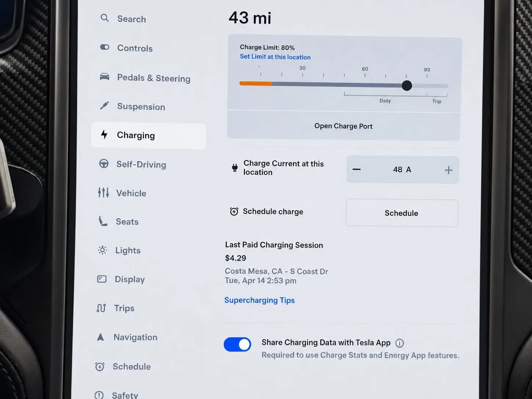Click the screen icon beside Display
The width and height of the screenshot is (532, 399).
102,279
